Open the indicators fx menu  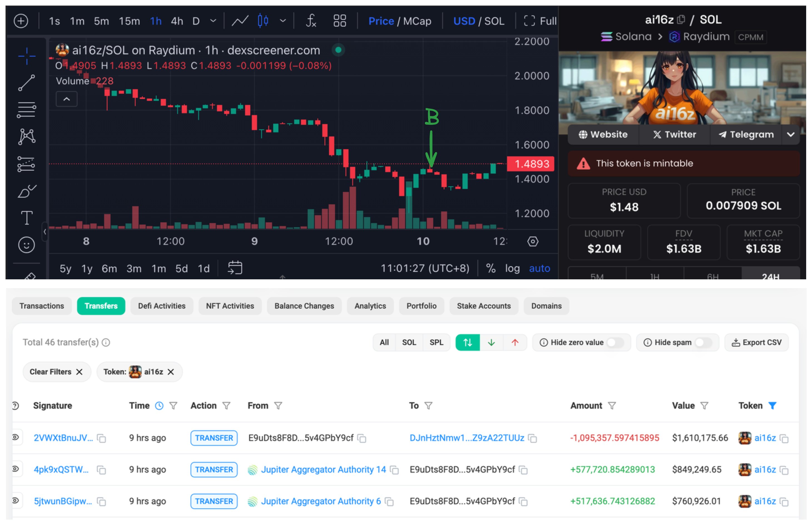point(311,21)
